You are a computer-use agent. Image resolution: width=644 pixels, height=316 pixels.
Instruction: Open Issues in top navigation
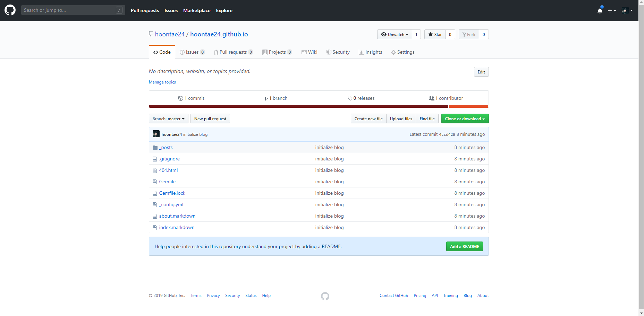[x=171, y=10]
